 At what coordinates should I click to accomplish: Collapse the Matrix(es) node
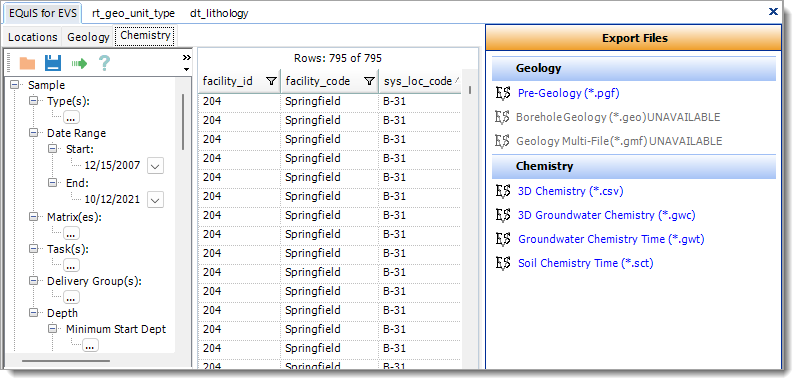tap(34, 216)
